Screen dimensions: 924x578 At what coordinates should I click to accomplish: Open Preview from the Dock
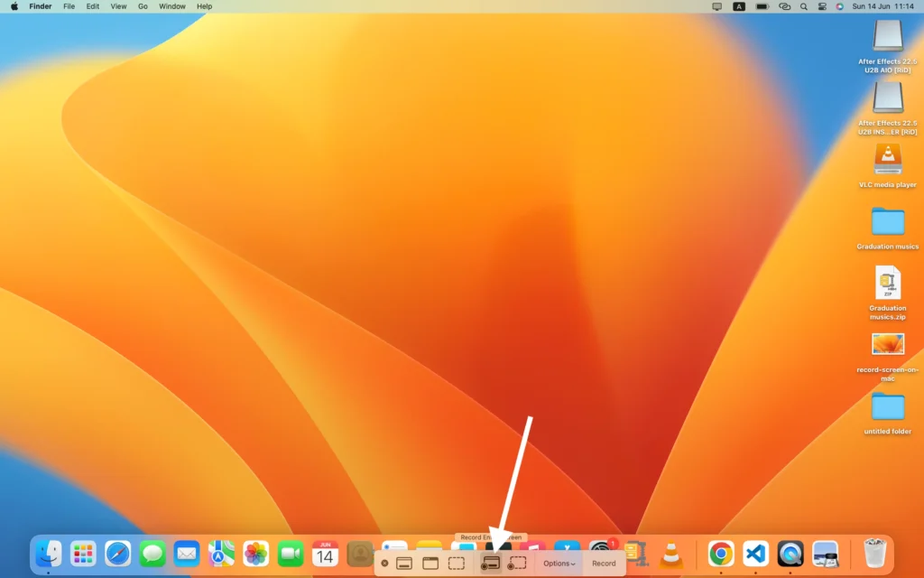(x=825, y=555)
